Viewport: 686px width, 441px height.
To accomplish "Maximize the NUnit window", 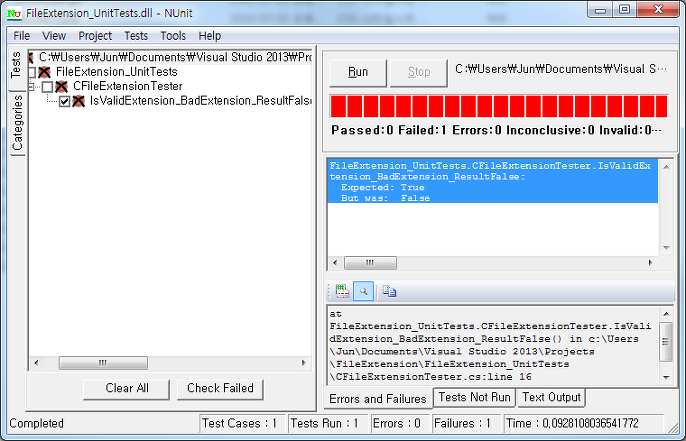I will [x=625, y=10].
